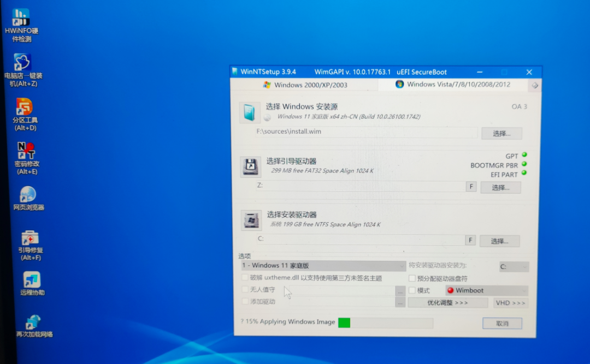Launch 网页浏览器 web browser icon
Viewport: 590px width, 364px height.
point(28,194)
